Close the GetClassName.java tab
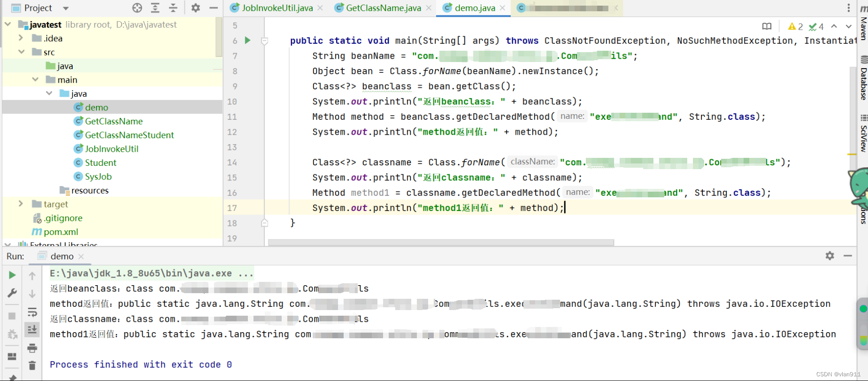The height and width of the screenshot is (381, 868). click(429, 8)
